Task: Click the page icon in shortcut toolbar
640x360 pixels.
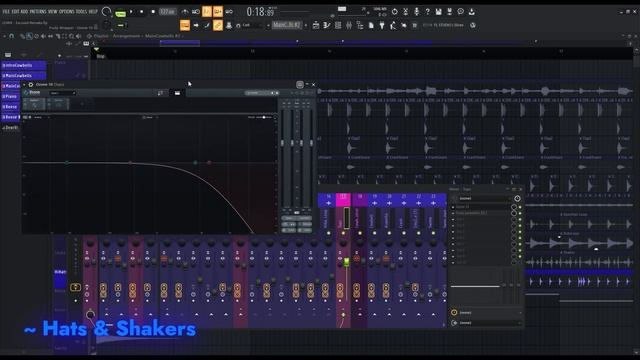Action: pyautogui.click(x=371, y=25)
